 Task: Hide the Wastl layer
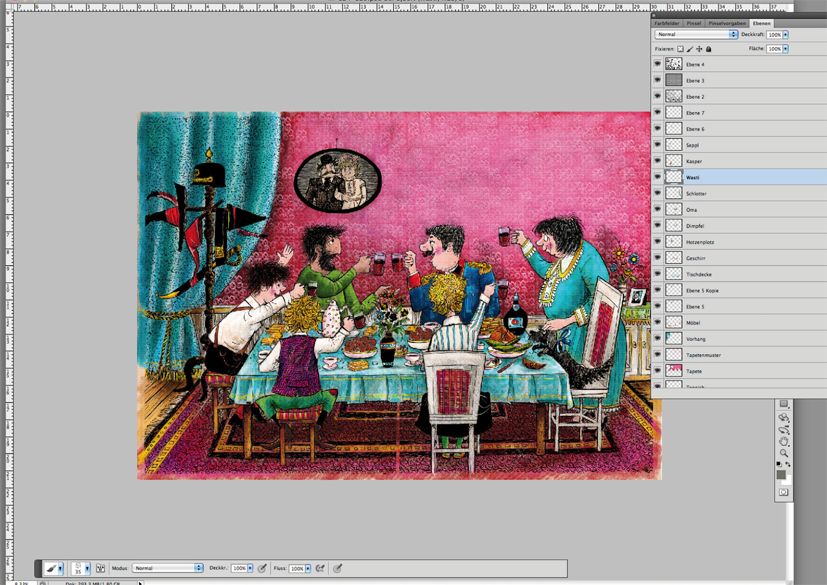[x=658, y=177]
